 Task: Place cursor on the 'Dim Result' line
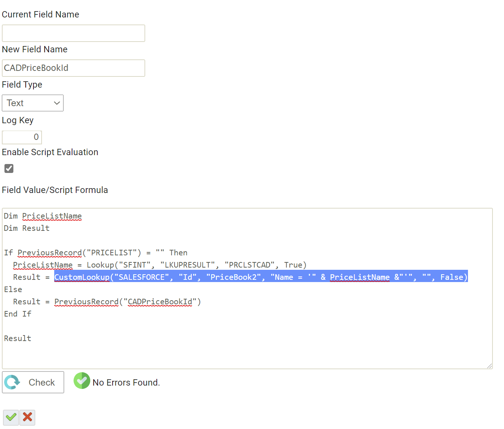(27, 228)
